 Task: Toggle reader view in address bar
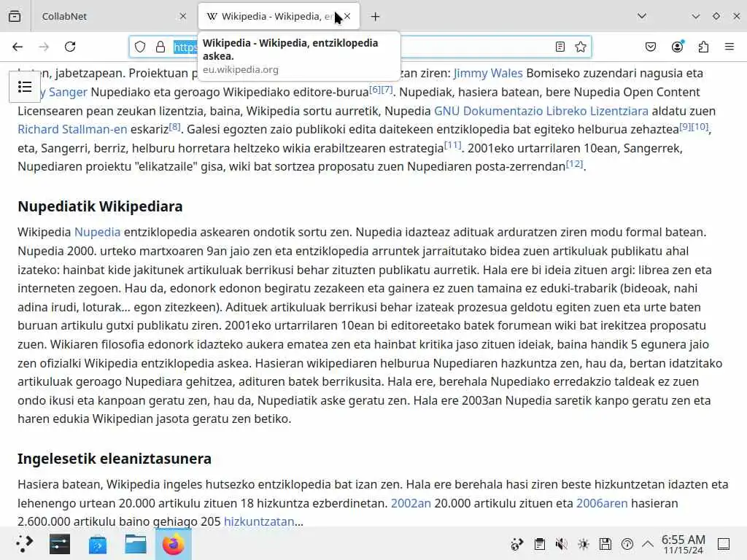[x=560, y=47]
